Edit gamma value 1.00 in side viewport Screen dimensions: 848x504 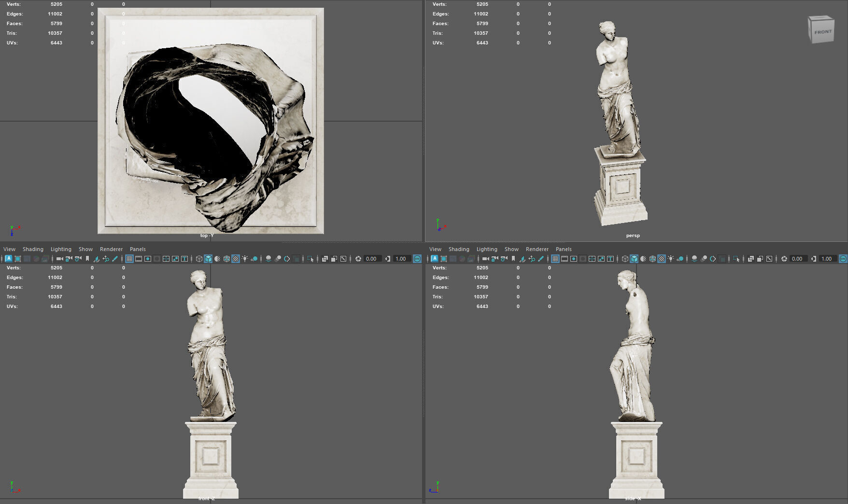click(828, 259)
